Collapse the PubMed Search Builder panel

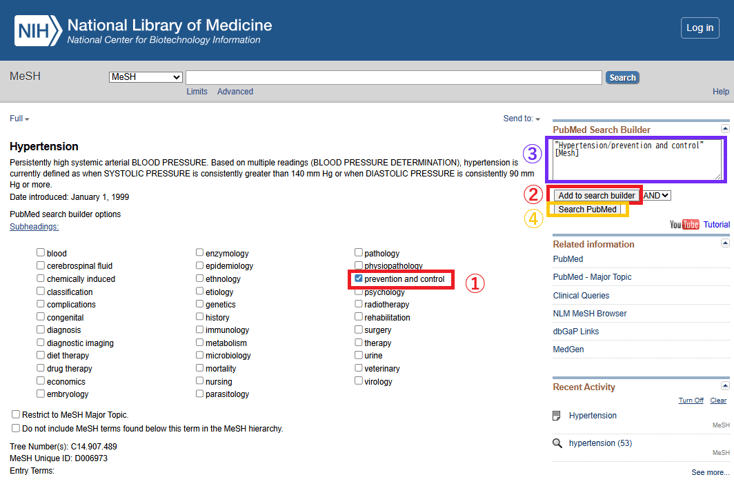[725, 130]
